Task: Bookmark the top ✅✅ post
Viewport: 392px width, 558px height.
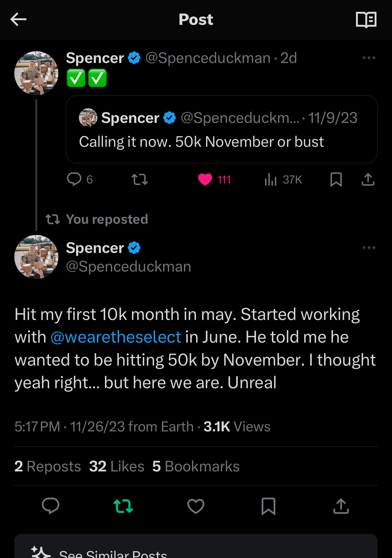Action: point(336,179)
